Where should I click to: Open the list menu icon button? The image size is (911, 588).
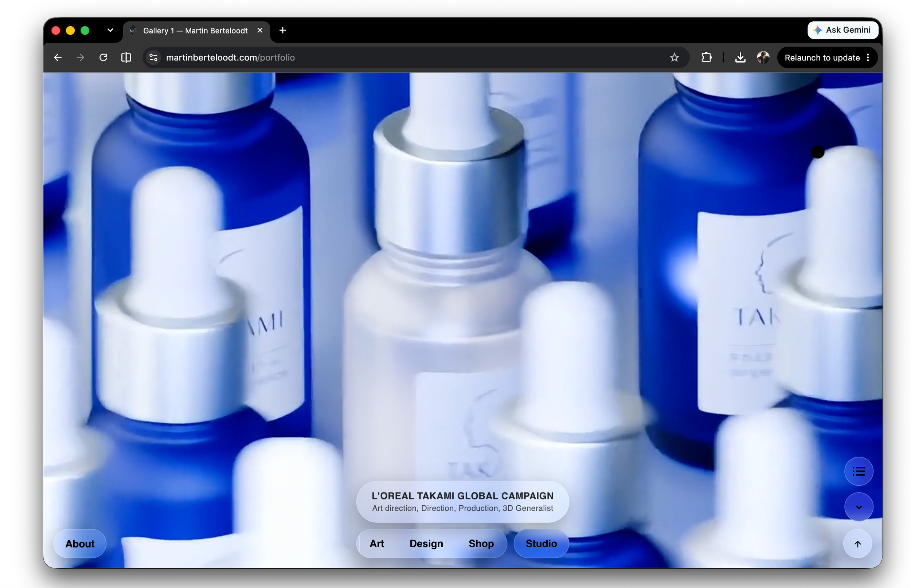[x=859, y=471]
